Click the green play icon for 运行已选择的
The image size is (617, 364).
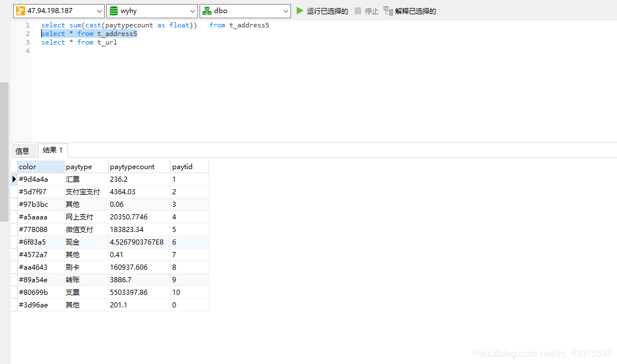pos(300,10)
